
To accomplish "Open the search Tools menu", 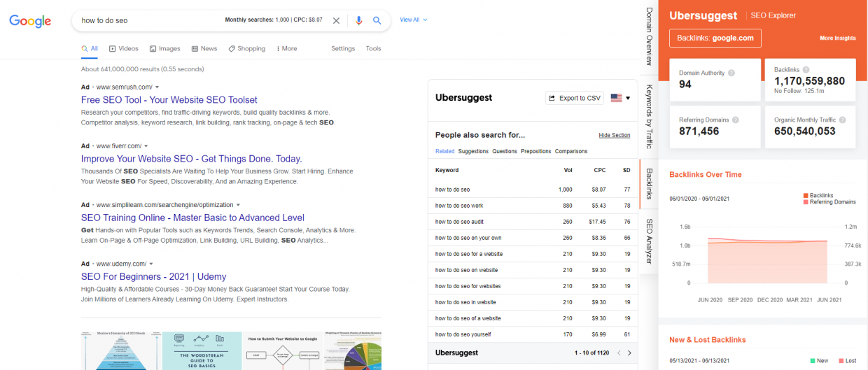I will 374,48.
